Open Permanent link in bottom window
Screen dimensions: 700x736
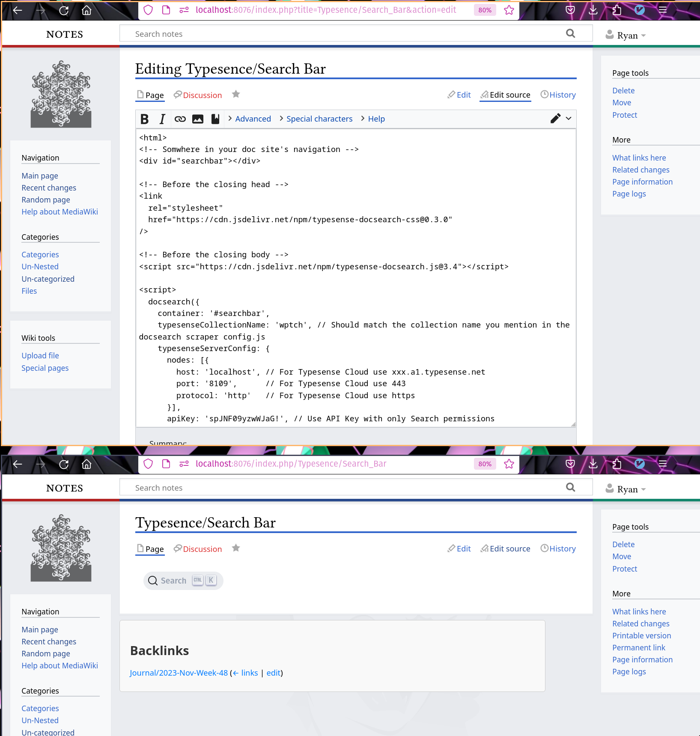click(x=639, y=647)
